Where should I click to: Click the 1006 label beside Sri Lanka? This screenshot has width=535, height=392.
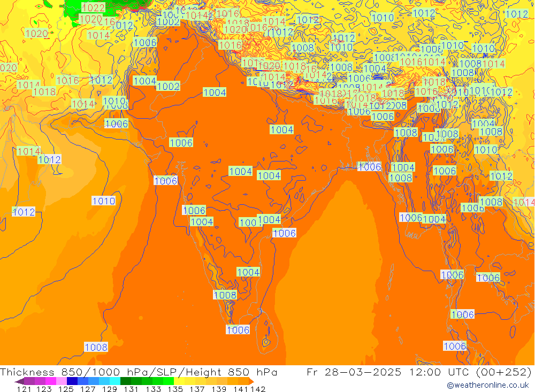tap(238, 330)
